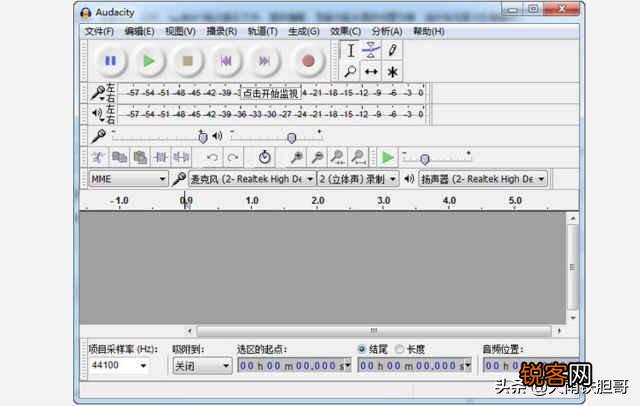The height and width of the screenshot is (406, 640).
Task: Open the 视图(V) menu
Action: 180,31
